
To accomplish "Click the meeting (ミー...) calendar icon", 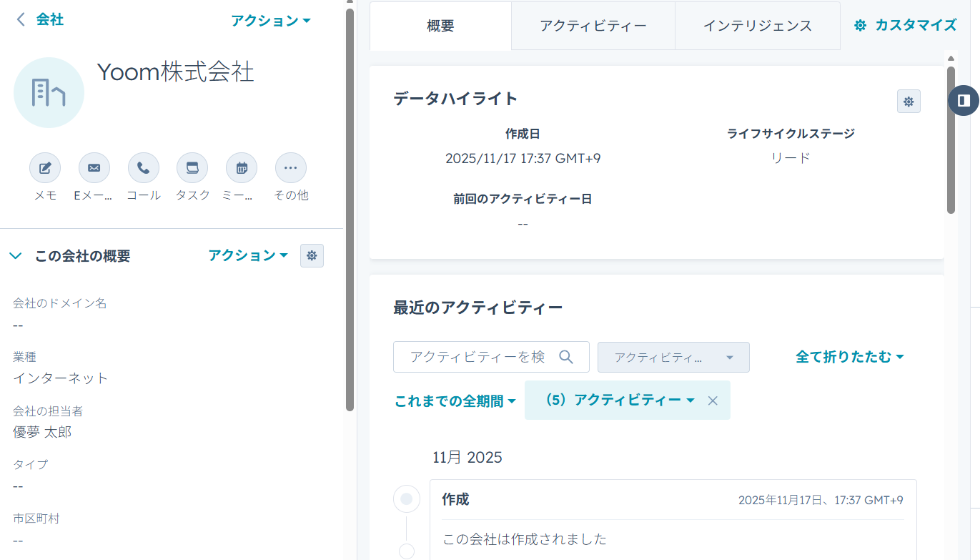I will [242, 168].
